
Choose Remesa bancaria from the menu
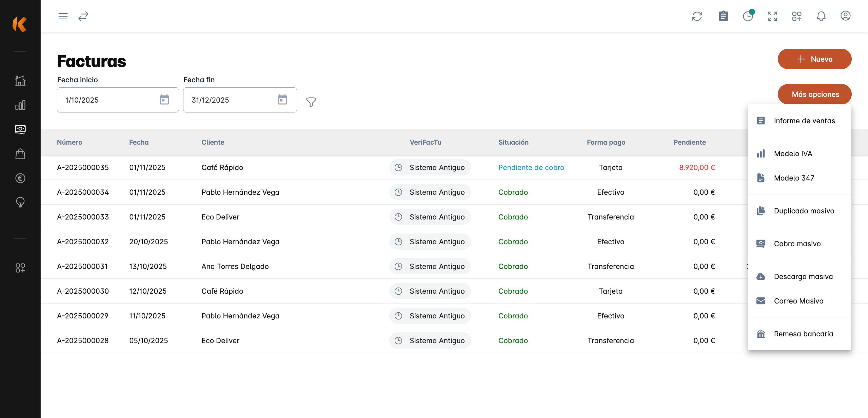[803, 334]
